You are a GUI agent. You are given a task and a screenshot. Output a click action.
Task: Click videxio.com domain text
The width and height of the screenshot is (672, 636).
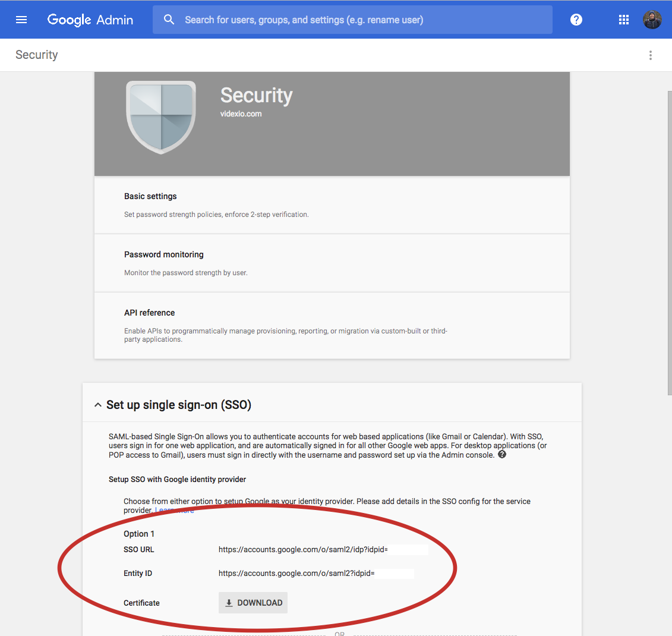coord(241,114)
